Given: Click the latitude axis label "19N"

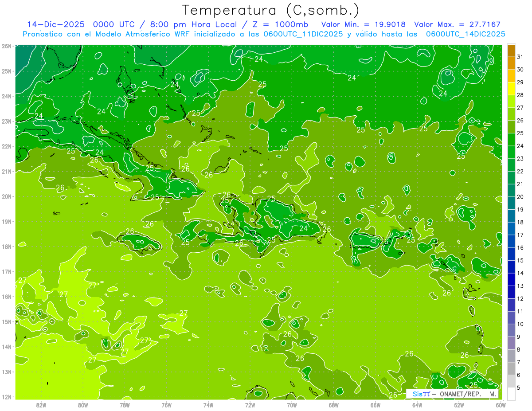Looking at the screenshot, I should [x=7, y=222].
